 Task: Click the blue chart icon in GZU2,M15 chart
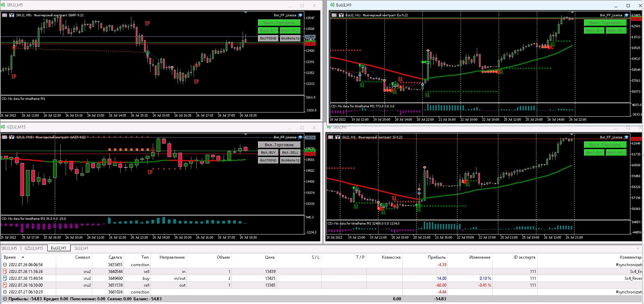[12, 137]
